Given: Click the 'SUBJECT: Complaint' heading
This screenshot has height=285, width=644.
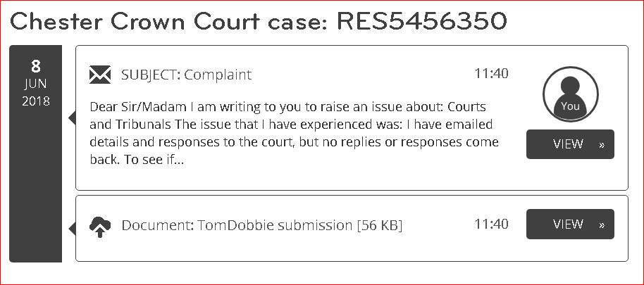Looking at the screenshot, I should 186,75.
